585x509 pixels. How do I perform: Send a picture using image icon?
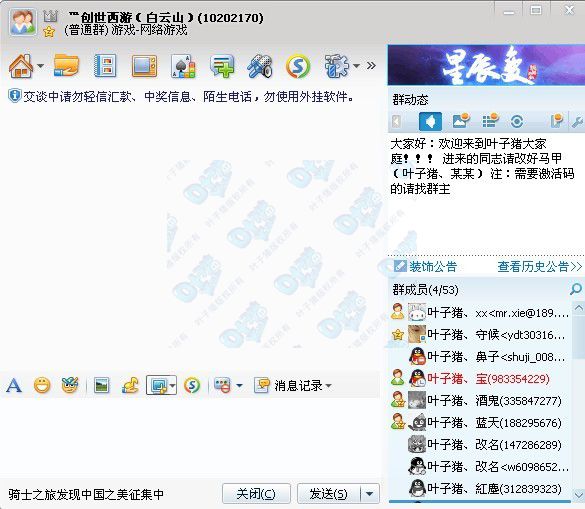tap(102, 385)
